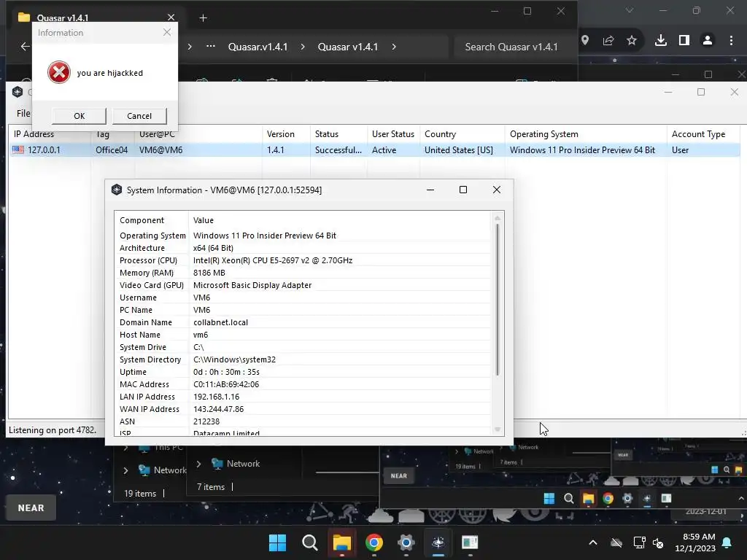The height and width of the screenshot is (560, 747).
Task: Open taskbar Search
Action: (309, 542)
